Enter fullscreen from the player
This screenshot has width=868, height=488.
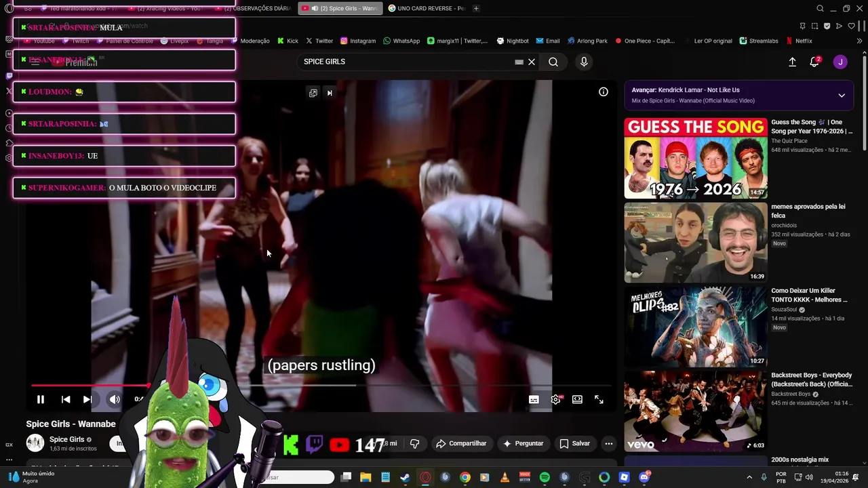click(599, 400)
